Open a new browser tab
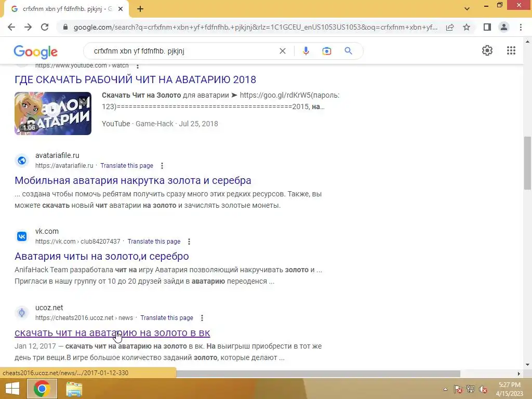Screen dimensions: 532x399 coord(140,9)
